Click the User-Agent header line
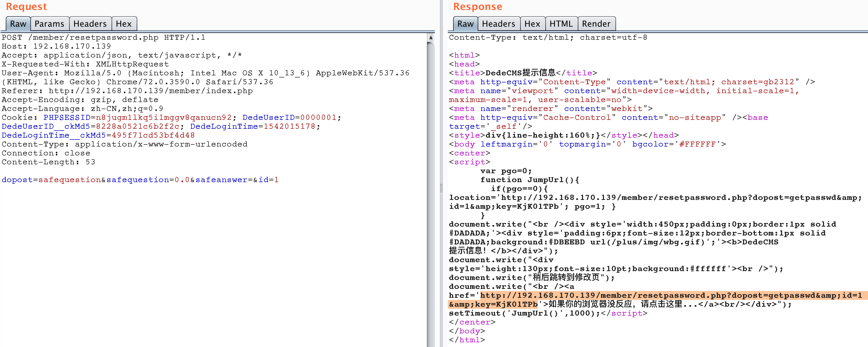 tap(202, 73)
